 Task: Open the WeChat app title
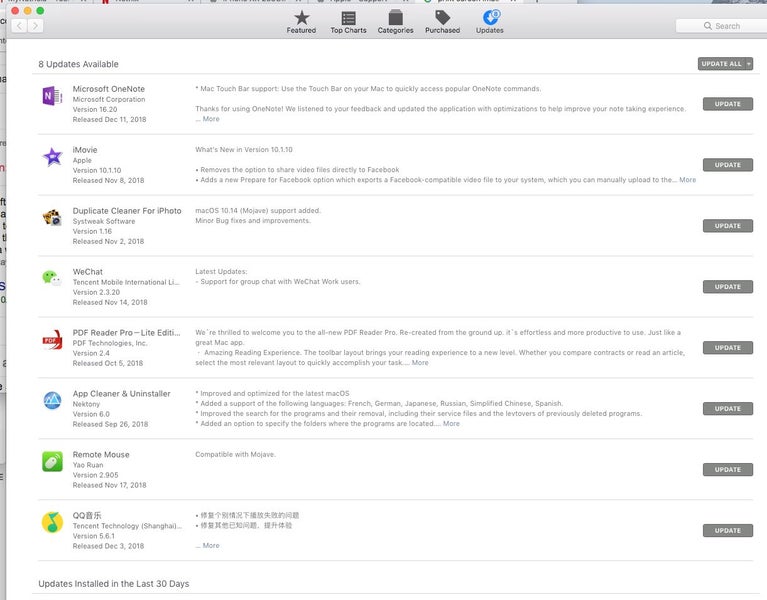tap(88, 272)
